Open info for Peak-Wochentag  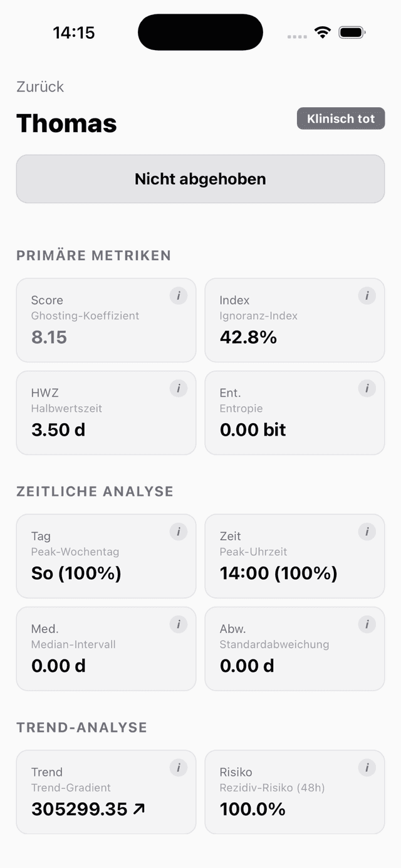point(178,531)
